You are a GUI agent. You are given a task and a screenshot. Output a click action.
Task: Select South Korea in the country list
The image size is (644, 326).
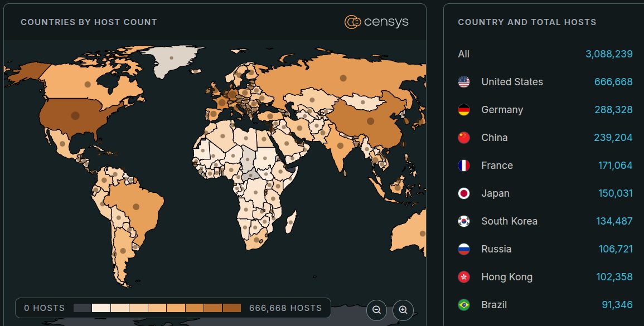[545, 221]
